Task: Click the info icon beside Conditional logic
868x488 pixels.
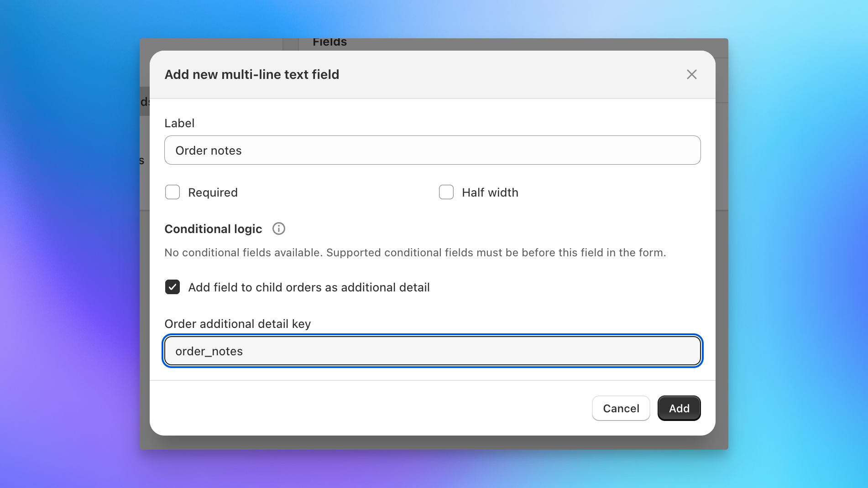Action: pyautogui.click(x=278, y=228)
